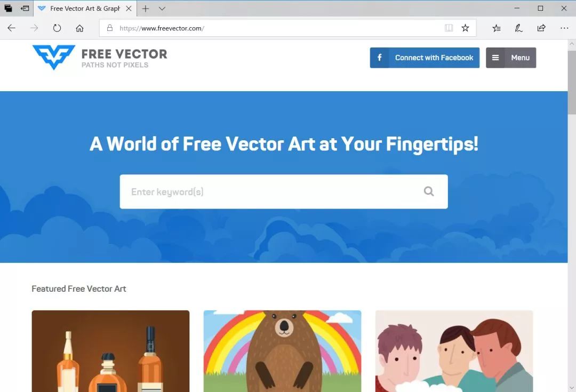This screenshot has height=392, width=576.
Task: Click the search magnifier icon
Action: (429, 191)
